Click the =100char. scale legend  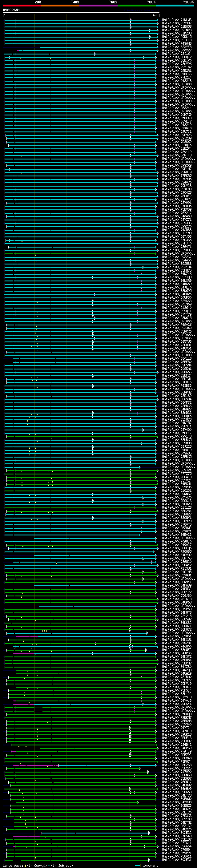coord(146,865)
